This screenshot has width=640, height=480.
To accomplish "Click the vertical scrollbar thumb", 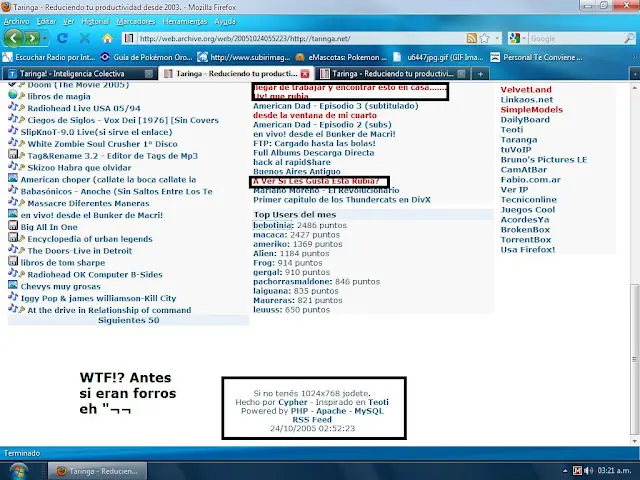I will (x=634, y=360).
